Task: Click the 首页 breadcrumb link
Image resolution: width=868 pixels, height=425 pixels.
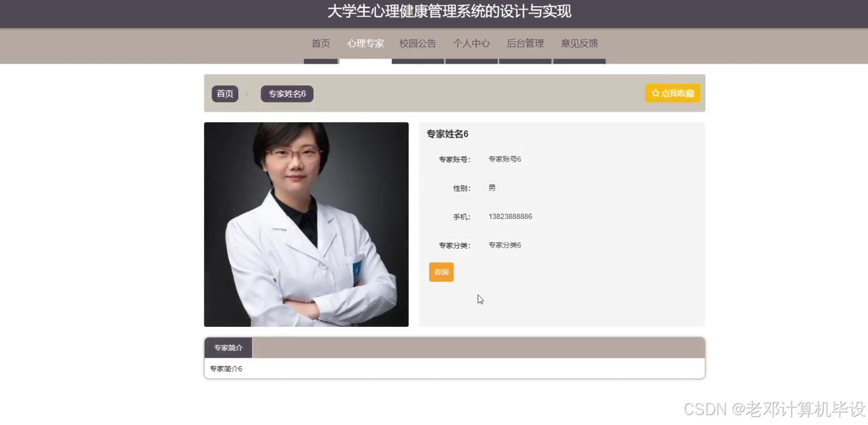Action: point(225,94)
